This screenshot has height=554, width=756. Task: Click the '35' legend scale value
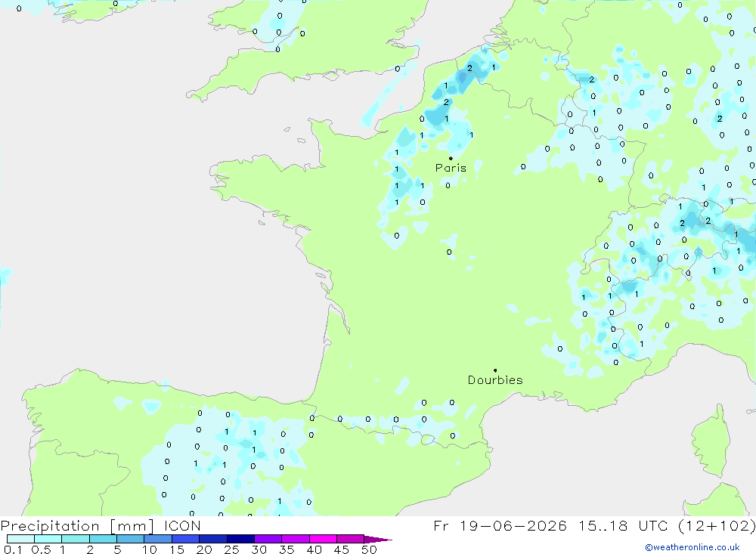287,549
